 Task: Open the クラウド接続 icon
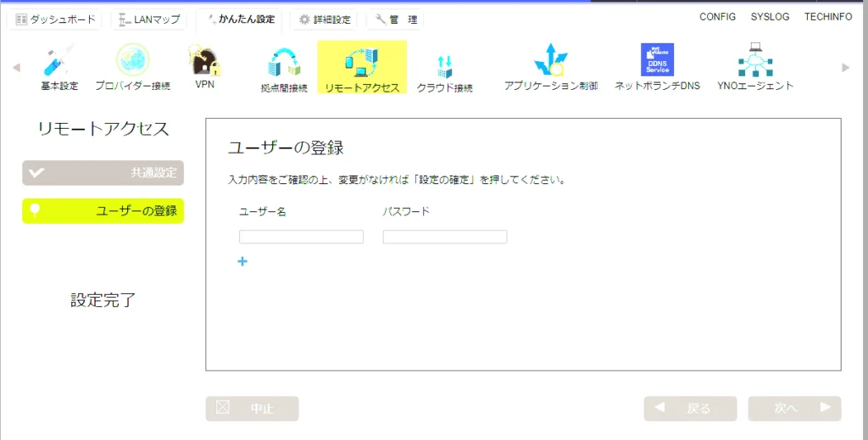point(444,74)
